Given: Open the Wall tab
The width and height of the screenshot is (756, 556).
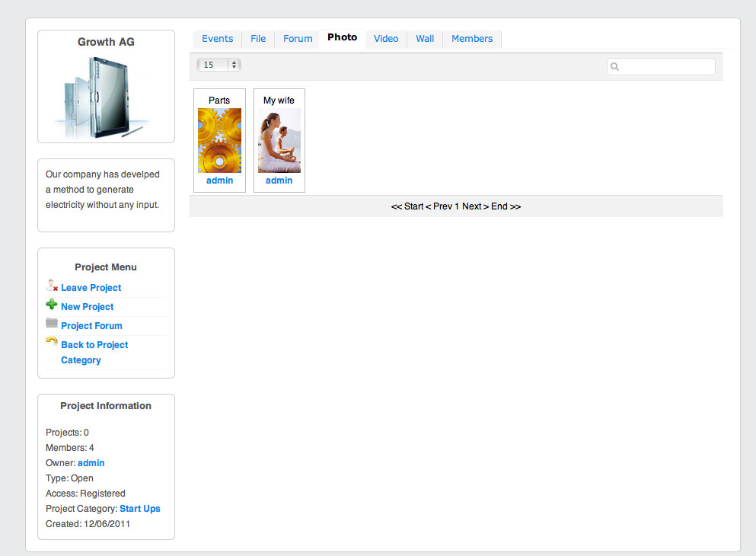Looking at the screenshot, I should point(425,39).
